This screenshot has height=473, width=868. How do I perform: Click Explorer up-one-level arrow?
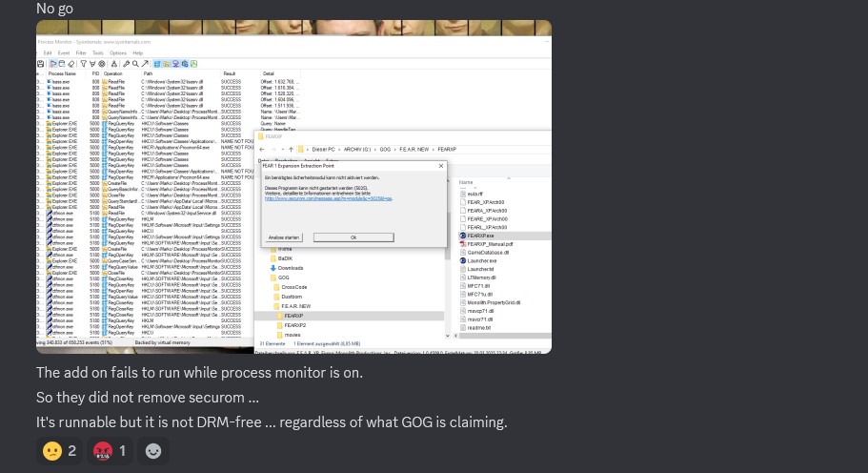point(292,150)
